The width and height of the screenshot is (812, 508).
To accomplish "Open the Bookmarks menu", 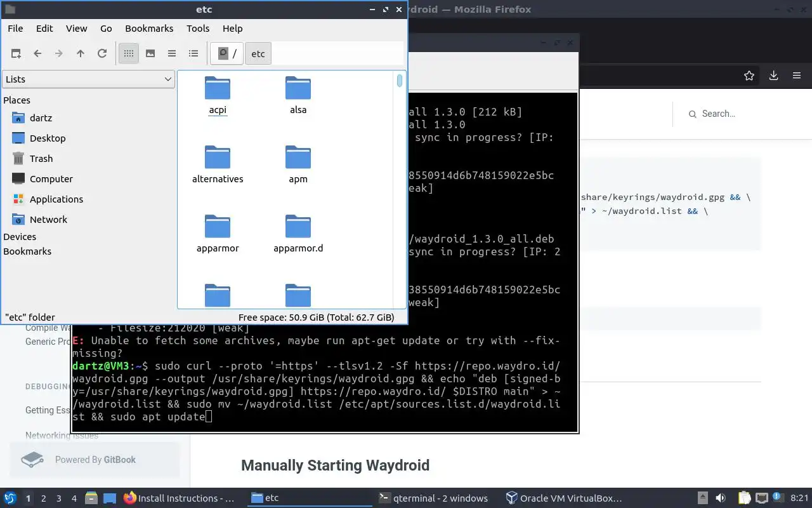I will tap(149, 29).
